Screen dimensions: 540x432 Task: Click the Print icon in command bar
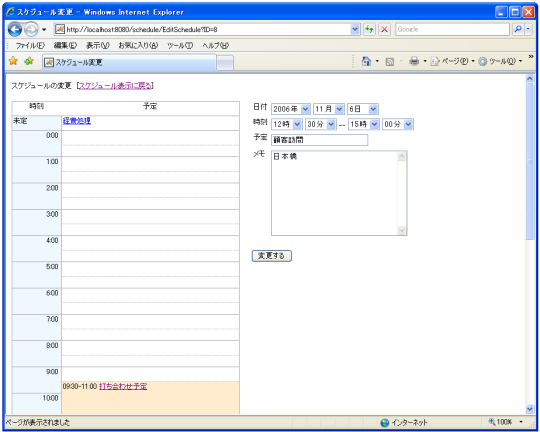414,61
